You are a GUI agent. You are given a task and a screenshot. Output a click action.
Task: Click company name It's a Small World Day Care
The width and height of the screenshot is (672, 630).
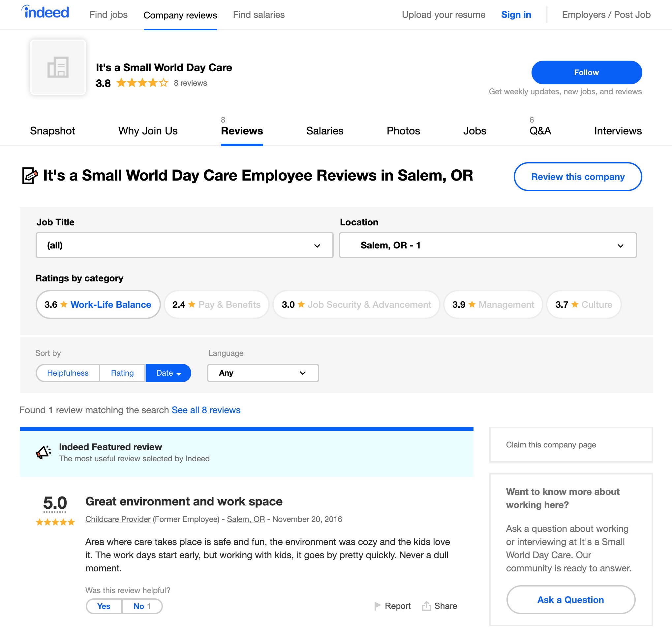point(164,68)
